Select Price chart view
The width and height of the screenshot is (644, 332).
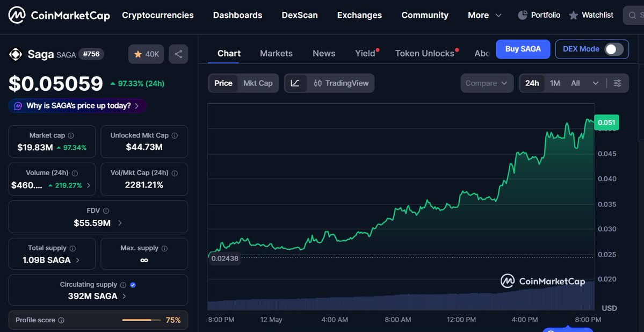point(223,83)
